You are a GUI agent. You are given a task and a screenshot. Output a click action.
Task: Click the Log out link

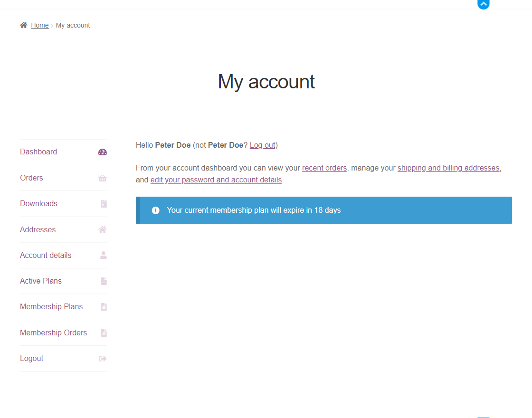pyautogui.click(x=262, y=145)
